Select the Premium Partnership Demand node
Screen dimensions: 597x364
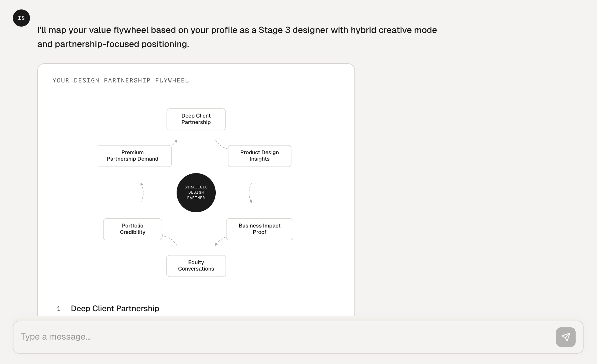[x=133, y=156]
